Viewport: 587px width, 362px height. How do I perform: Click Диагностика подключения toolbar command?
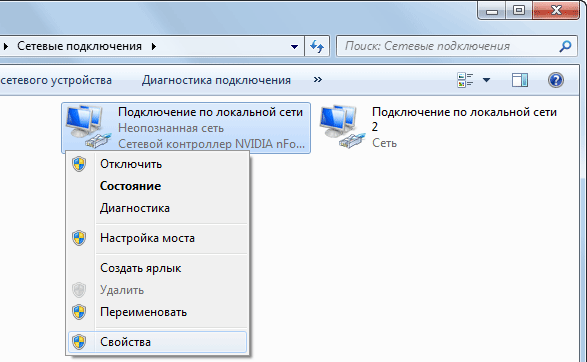coord(216,80)
